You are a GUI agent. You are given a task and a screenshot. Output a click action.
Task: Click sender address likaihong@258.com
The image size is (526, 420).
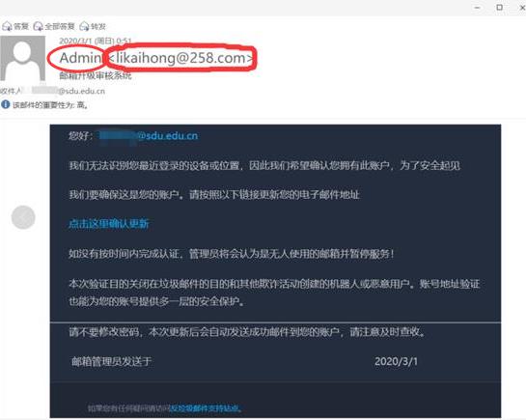click(x=180, y=58)
